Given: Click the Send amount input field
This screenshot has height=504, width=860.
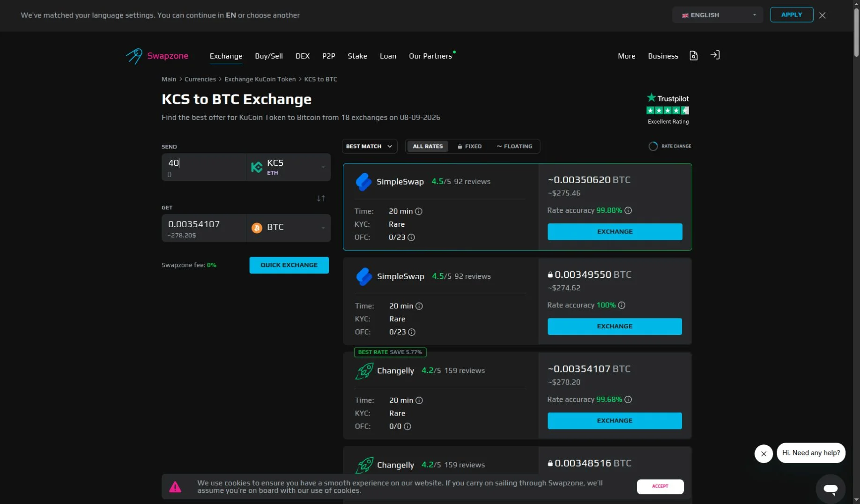Looking at the screenshot, I should click(x=204, y=167).
